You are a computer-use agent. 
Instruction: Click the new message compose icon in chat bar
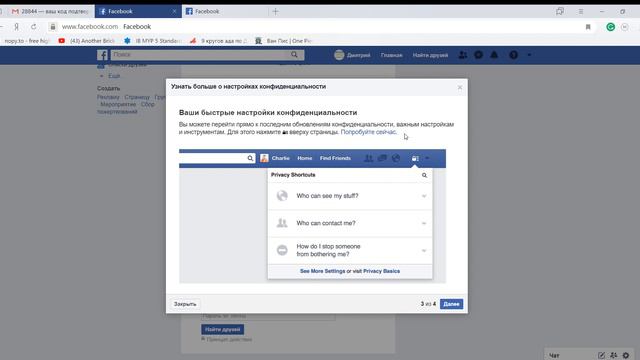[x=601, y=356]
